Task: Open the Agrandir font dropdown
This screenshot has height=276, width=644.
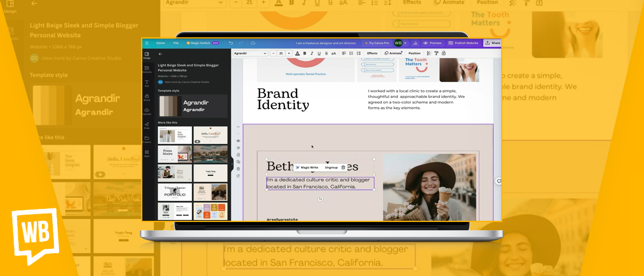Action: tap(250, 53)
